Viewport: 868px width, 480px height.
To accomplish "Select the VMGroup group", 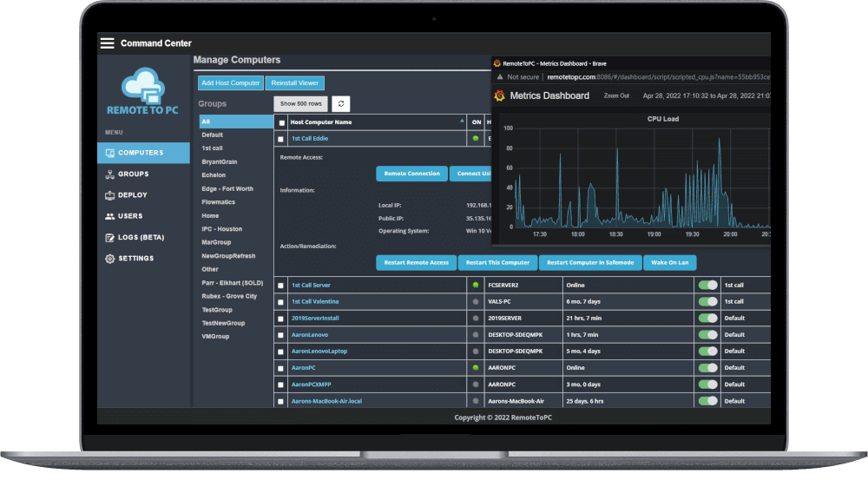I will (215, 337).
